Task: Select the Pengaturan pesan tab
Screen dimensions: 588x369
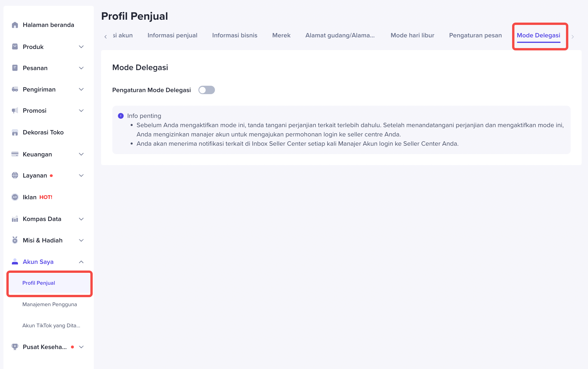Action: point(475,35)
